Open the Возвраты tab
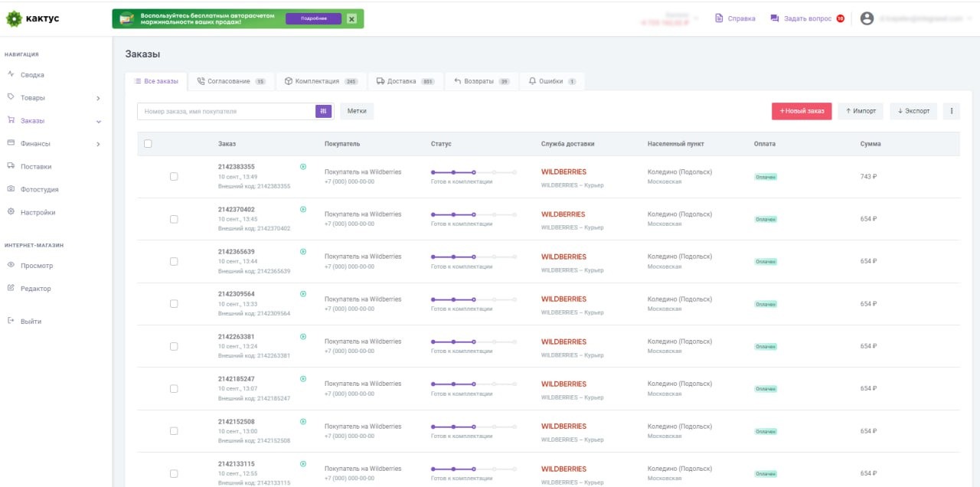 pyautogui.click(x=481, y=81)
